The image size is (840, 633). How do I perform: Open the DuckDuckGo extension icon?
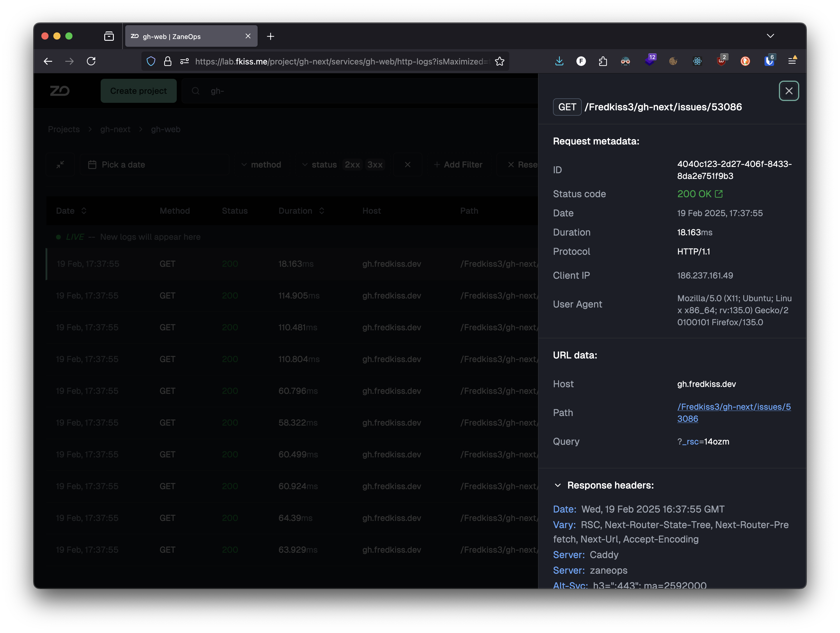click(745, 61)
